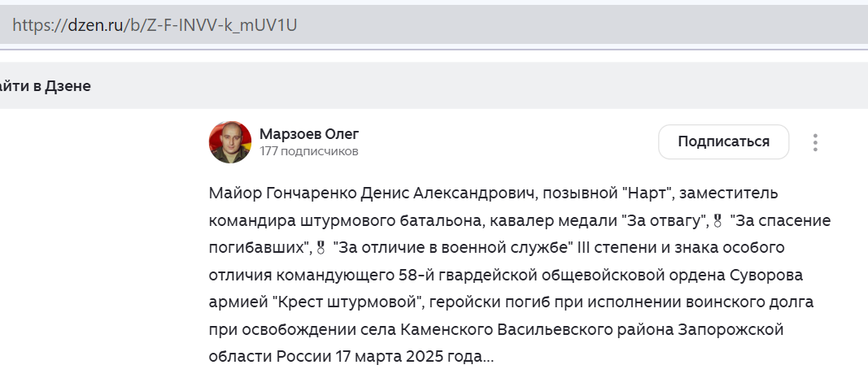Click Марзоев Олег's round profile avatar
868x378 pixels.
pos(230,142)
